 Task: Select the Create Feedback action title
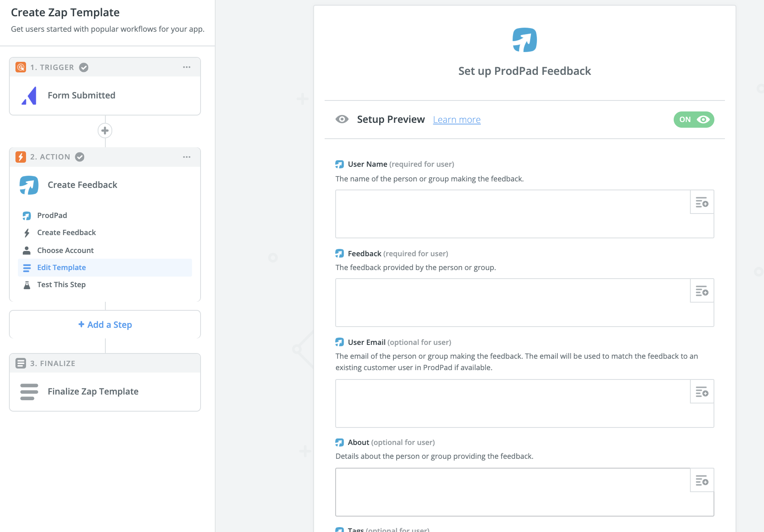tap(82, 185)
